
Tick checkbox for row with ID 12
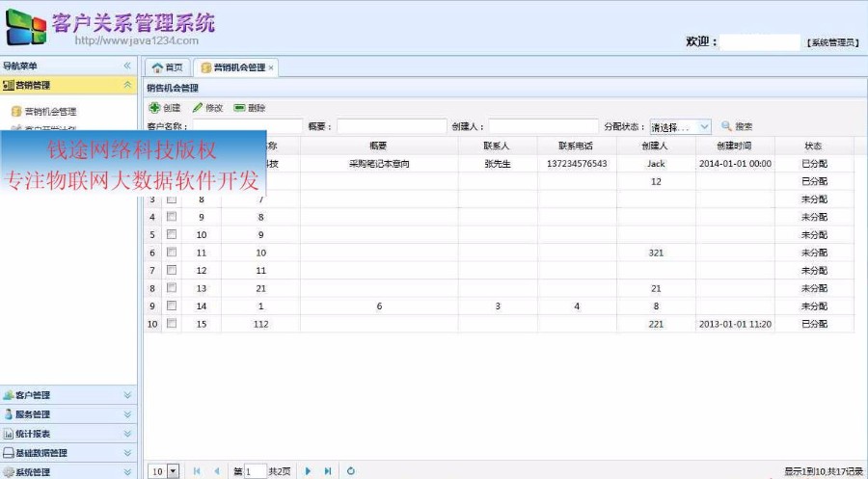[172, 269]
